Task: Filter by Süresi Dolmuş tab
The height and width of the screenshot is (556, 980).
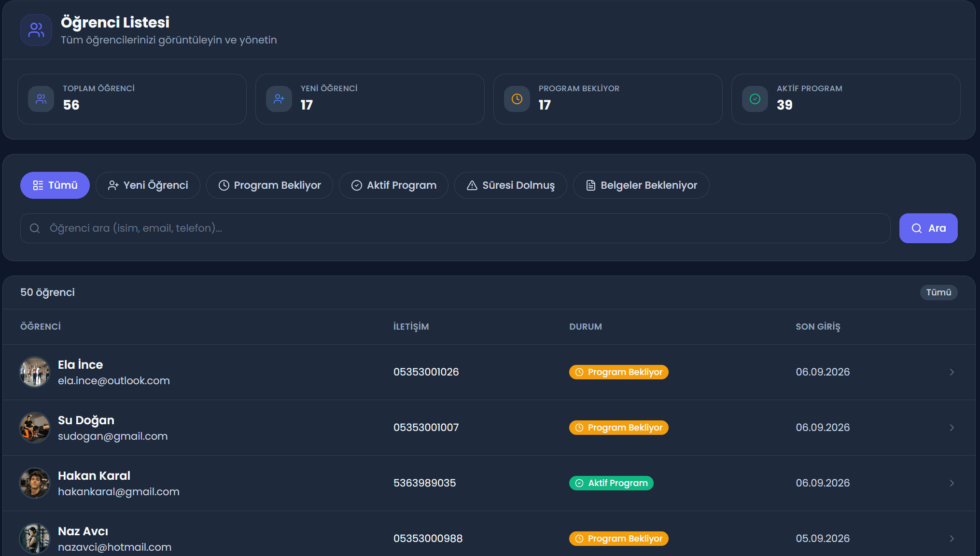Action: (511, 185)
